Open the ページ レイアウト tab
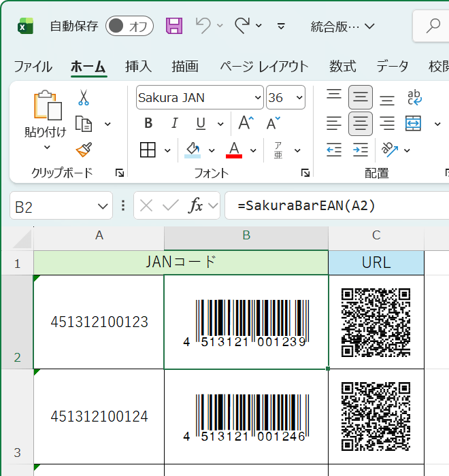 [264, 67]
